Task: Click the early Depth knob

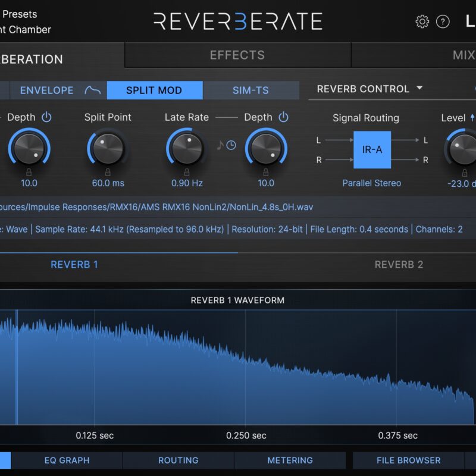Action: click(29, 149)
